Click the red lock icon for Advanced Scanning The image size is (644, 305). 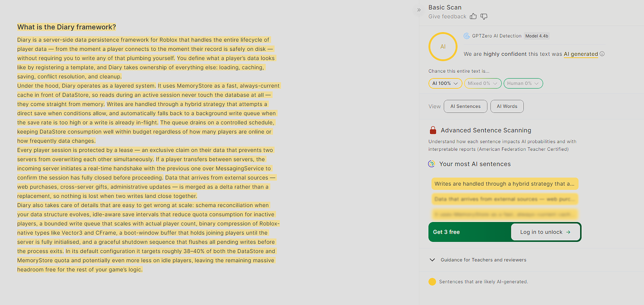coord(433,130)
